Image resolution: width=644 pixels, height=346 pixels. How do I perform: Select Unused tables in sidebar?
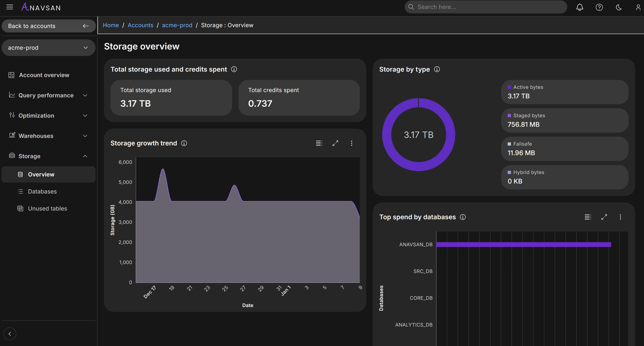pos(47,208)
